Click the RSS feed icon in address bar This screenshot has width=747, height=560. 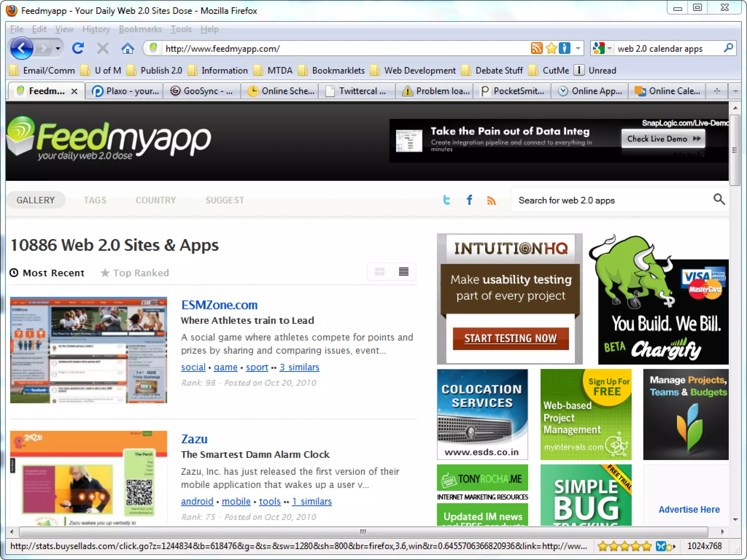click(537, 48)
